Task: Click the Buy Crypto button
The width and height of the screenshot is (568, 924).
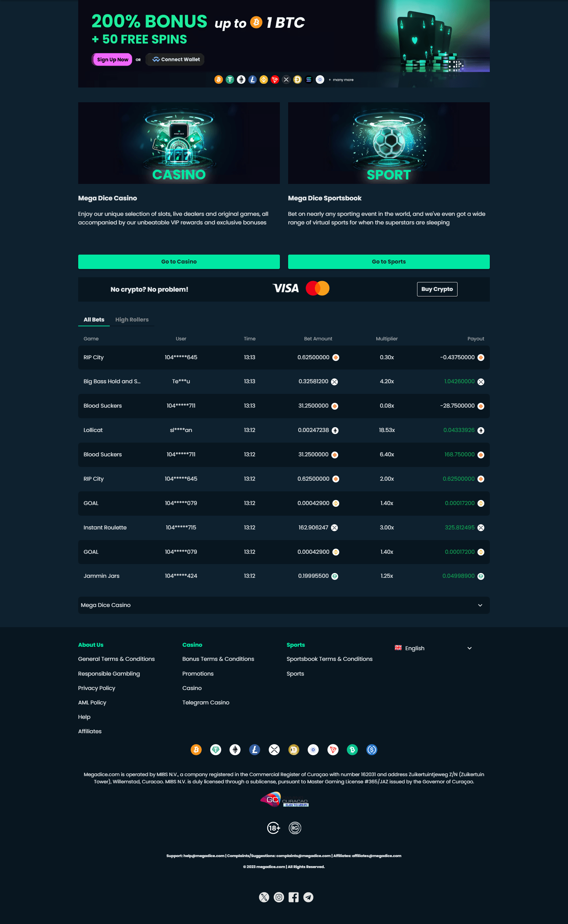Action: [437, 289]
